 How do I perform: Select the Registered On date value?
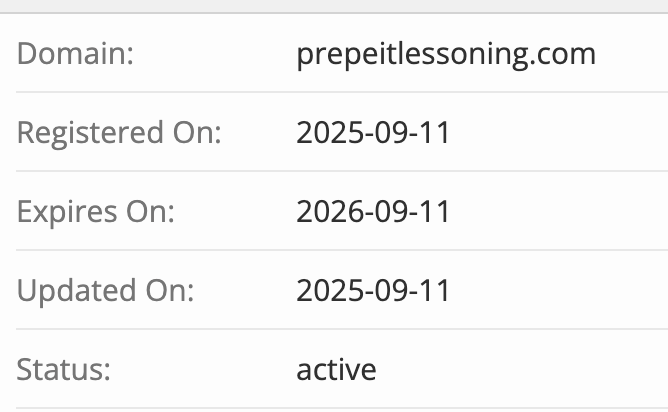coord(373,132)
